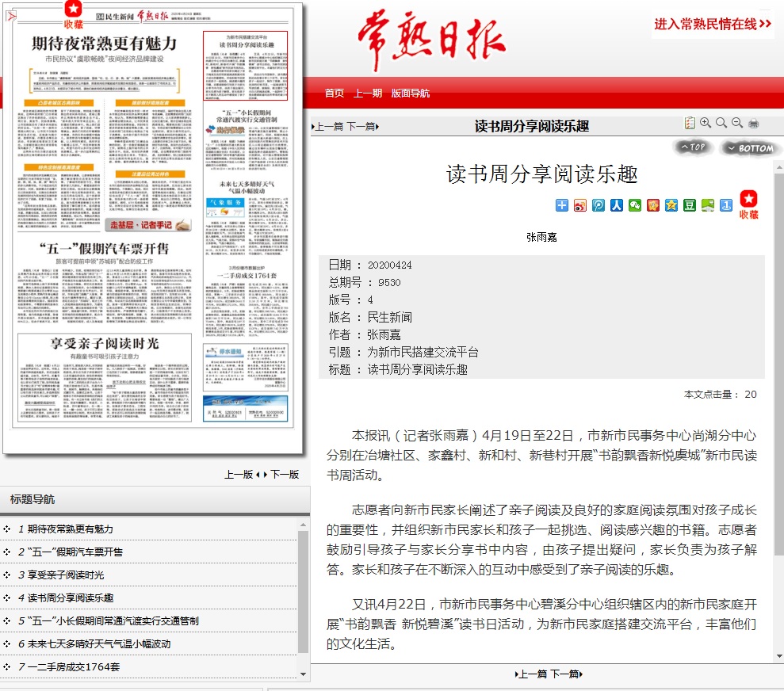The image size is (784, 691).
Task: Click the issue number 9530
Action: click(x=389, y=283)
